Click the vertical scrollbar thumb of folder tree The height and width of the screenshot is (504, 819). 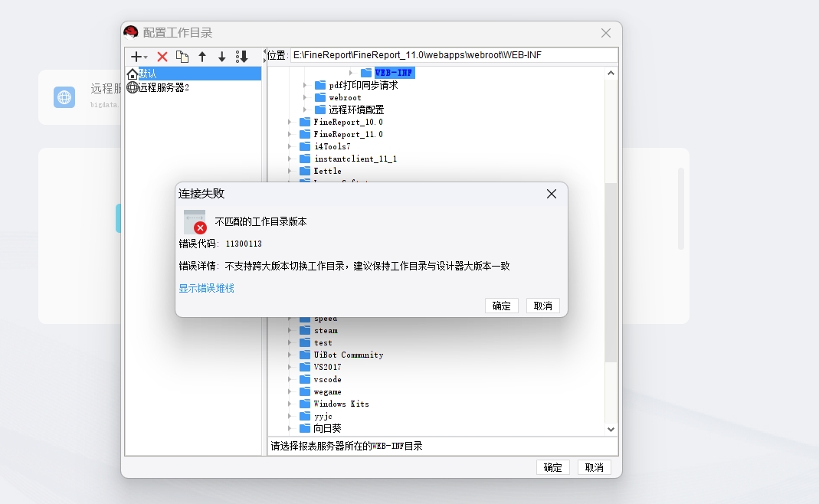tap(611, 272)
